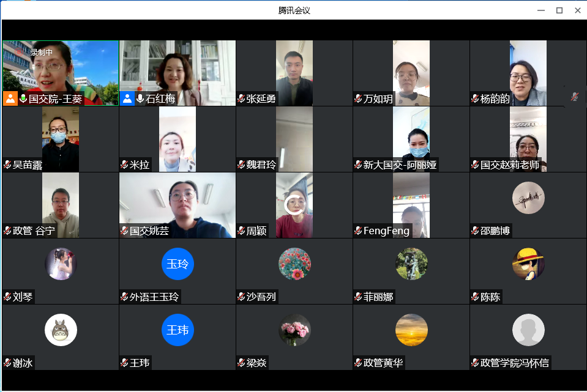Select the video feed of 周颖
Image resolution: width=587 pixels, height=392 pixels.
click(294, 205)
